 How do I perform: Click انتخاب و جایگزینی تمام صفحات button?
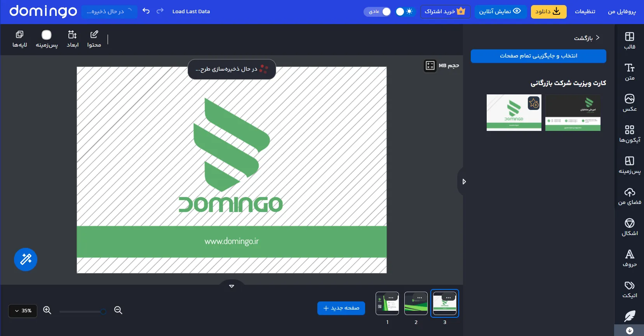(538, 56)
